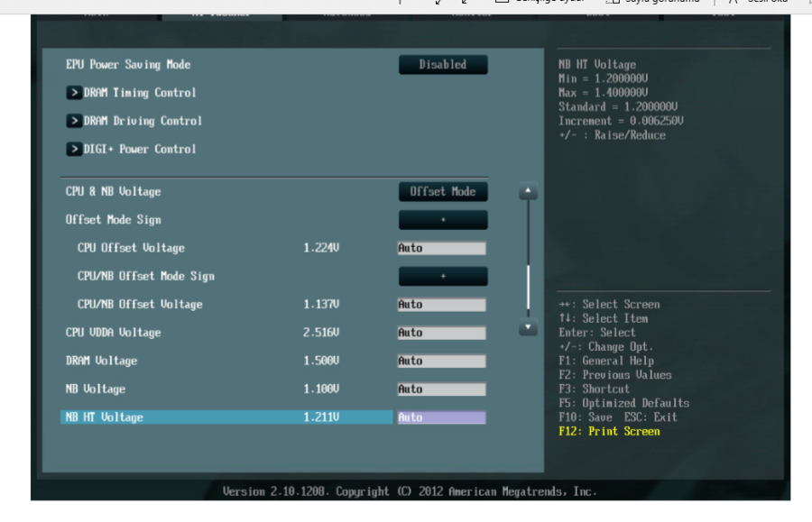
Task: Click the 1.137V CPU/NB voltage reading
Action: click(321, 305)
